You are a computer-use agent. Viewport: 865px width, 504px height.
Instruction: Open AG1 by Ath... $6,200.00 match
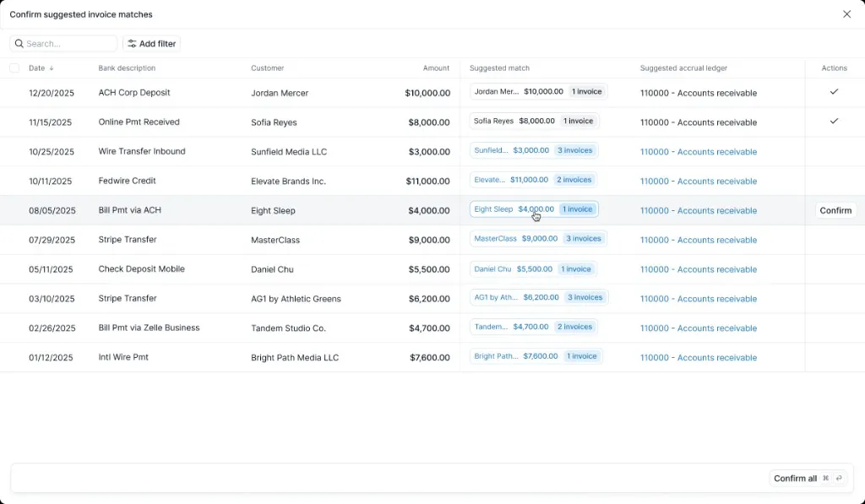point(539,297)
